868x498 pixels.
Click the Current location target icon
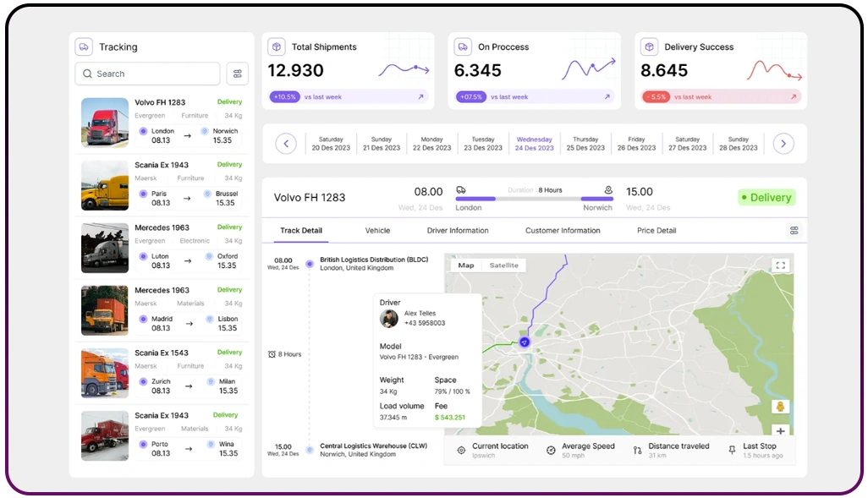(x=461, y=449)
